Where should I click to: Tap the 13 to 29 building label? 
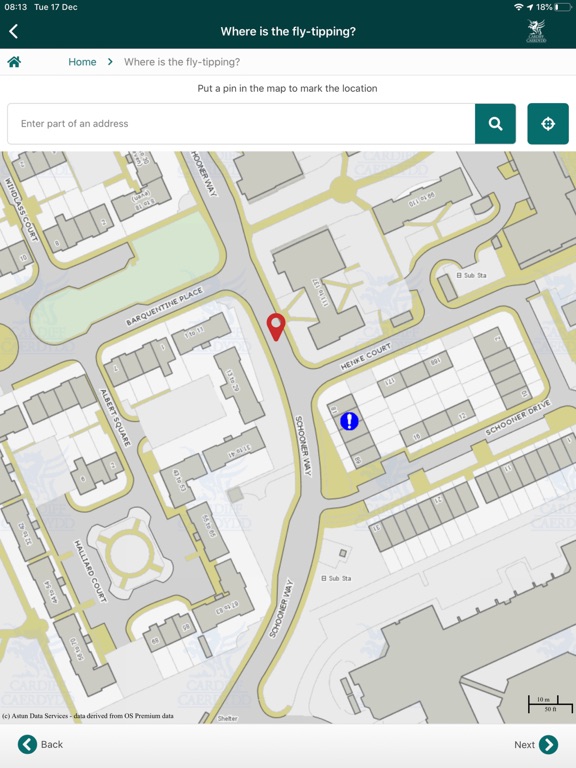pyautogui.click(x=233, y=383)
